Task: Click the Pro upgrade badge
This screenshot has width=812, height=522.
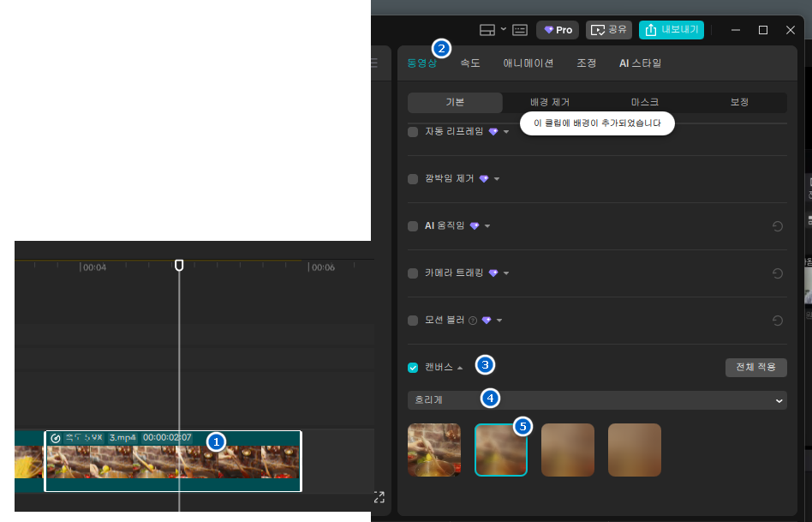Action: click(558, 30)
